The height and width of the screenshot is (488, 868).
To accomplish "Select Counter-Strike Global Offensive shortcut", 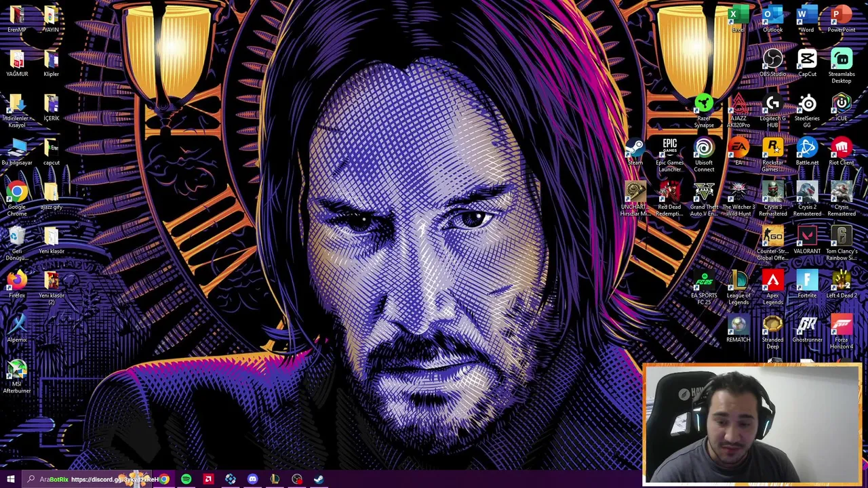I will (772, 243).
